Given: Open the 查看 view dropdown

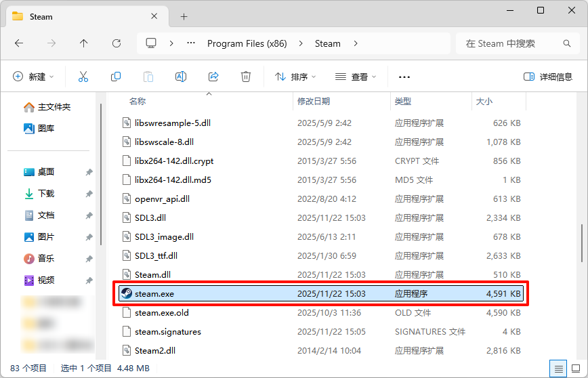Looking at the screenshot, I should [356, 77].
